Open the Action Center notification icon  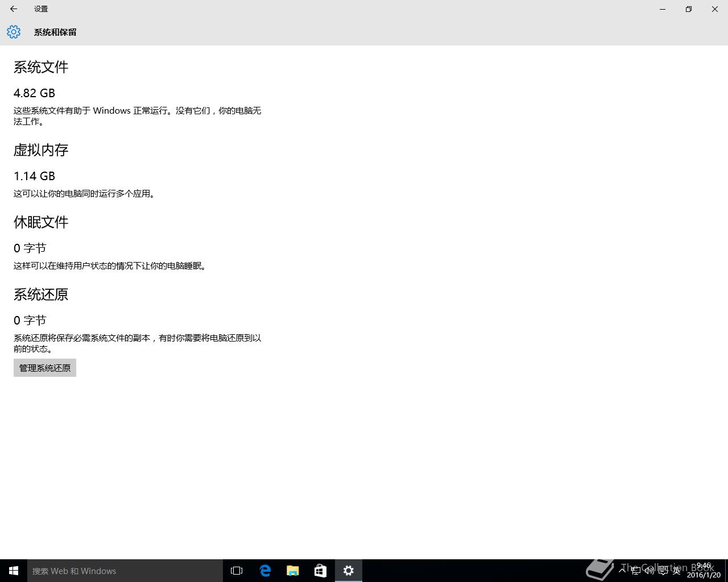coord(663,571)
